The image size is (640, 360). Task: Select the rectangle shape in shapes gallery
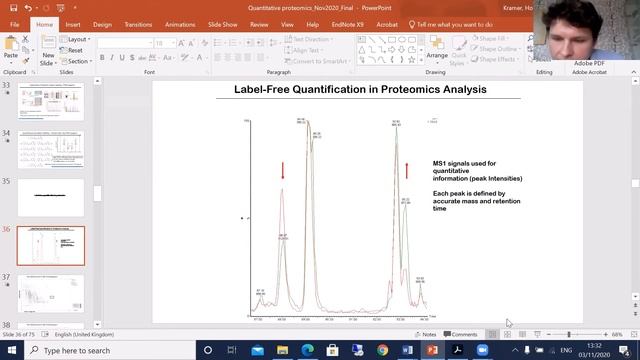tap(392, 40)
